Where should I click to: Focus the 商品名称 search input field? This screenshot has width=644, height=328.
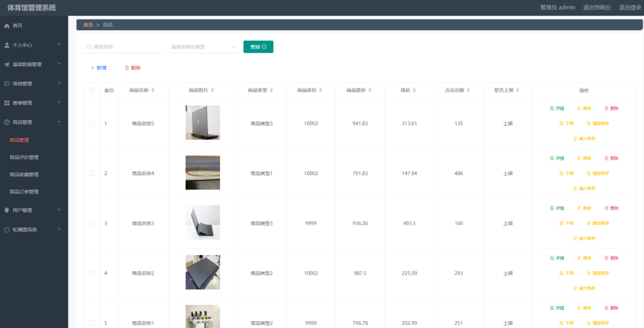[x=123, y=46]
